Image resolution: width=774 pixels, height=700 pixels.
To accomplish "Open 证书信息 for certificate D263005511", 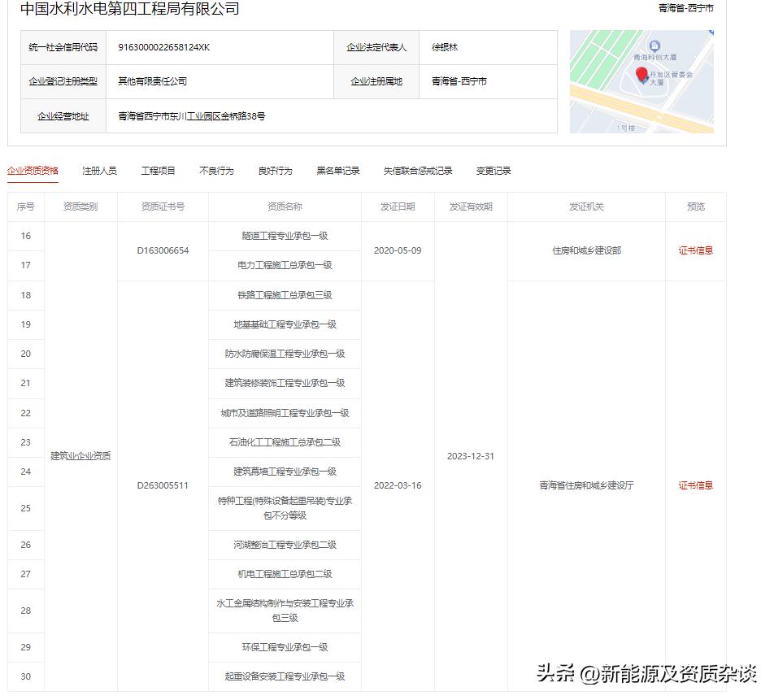I will click(x=695, y=485).
